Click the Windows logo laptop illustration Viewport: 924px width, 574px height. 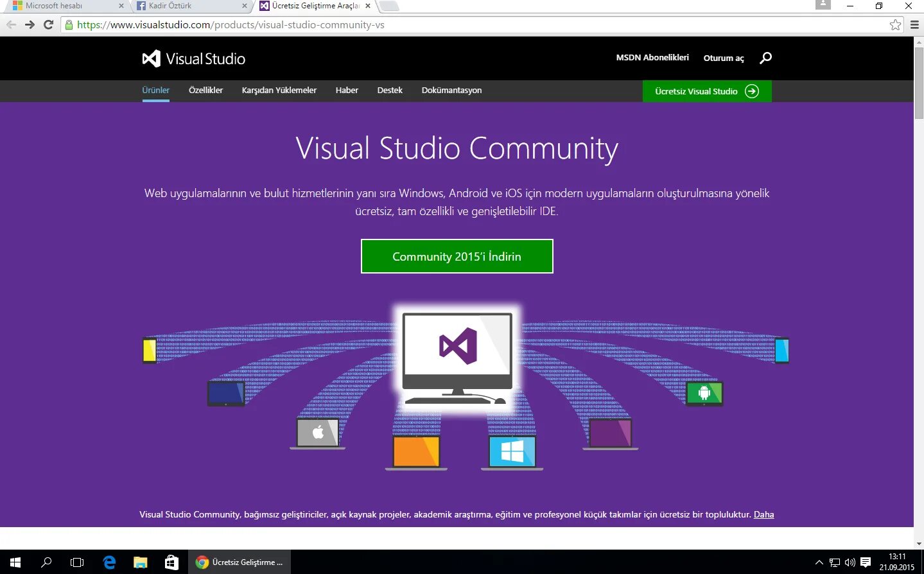(512, 453)
